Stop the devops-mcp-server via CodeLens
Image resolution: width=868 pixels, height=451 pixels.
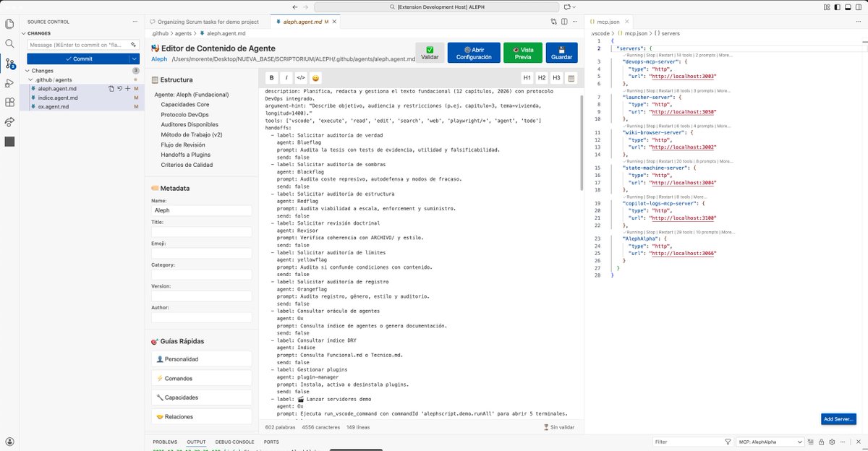pyautogui.click(x=651, y=55)
